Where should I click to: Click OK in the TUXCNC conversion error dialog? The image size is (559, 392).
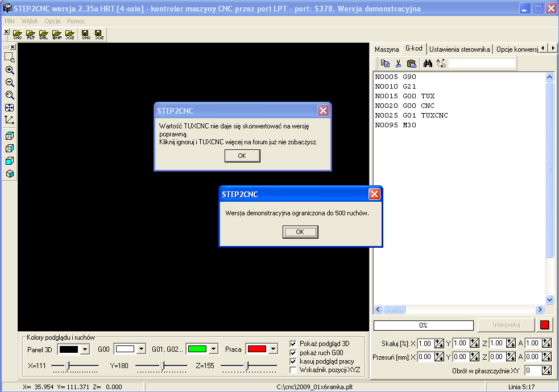pos(242,156)
